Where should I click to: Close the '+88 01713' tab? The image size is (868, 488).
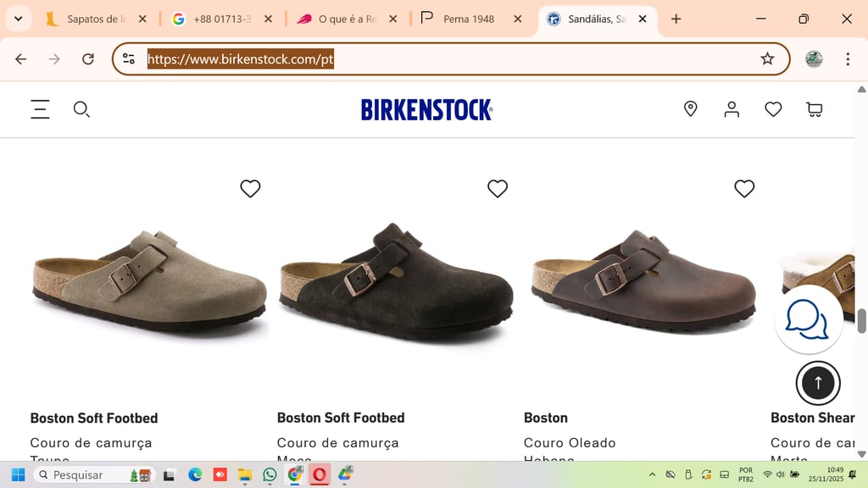pos(268,19)
